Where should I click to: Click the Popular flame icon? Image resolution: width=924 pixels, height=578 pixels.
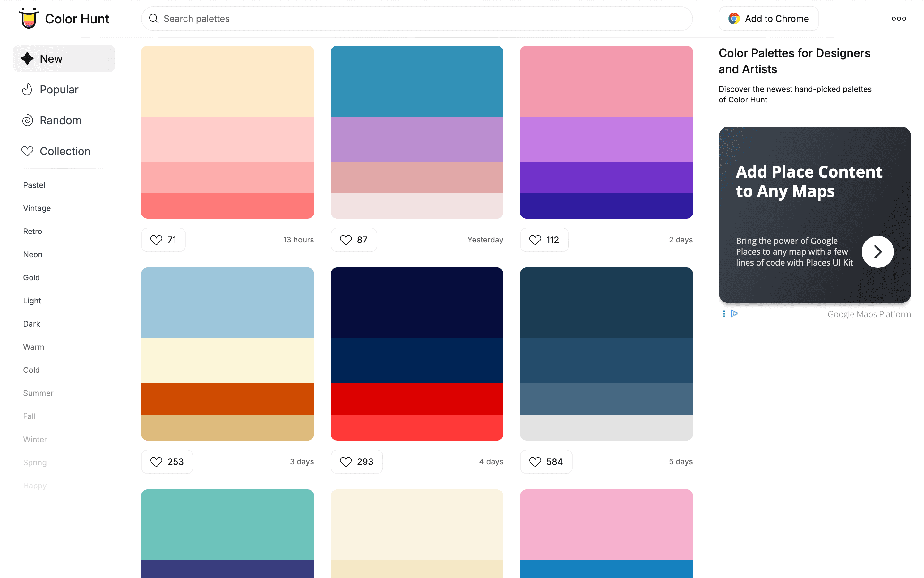(27, 89)
